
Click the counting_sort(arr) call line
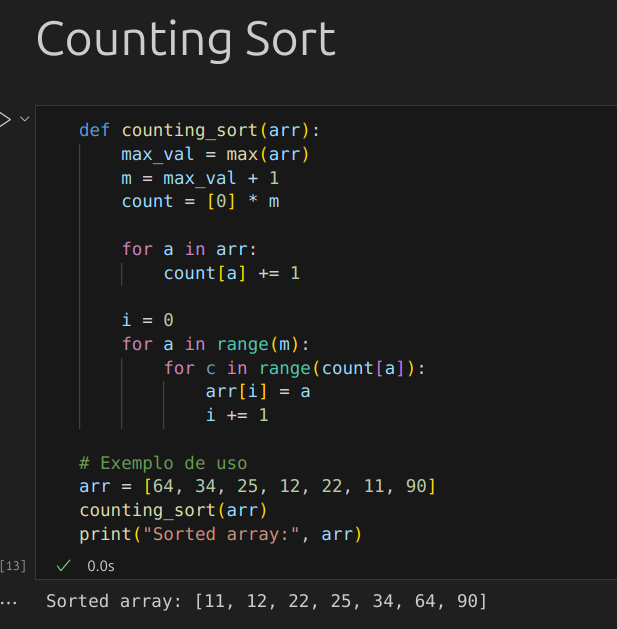[x=173, y=510]
